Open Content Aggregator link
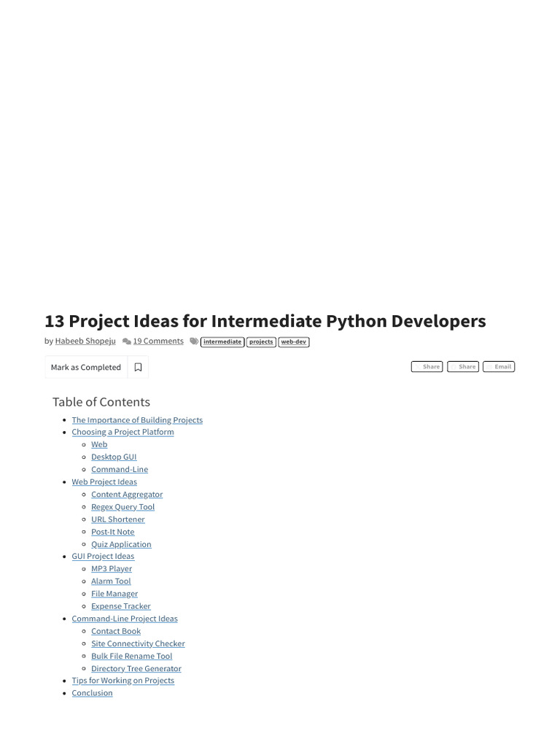 pyautogui.click(x=127, y=495)
